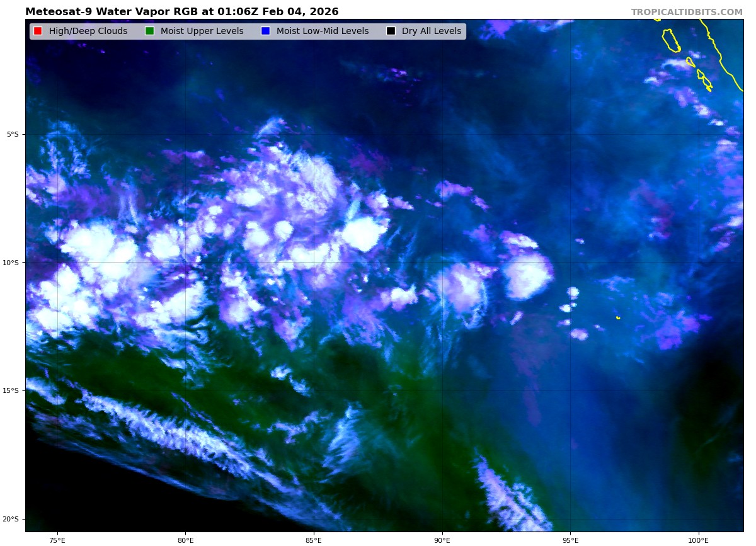Image resolution: width=756 pixels, height=546 pixels.
Task: Click the blue Moist Low-Mid Levels swatch
Action: pos(265,31)
